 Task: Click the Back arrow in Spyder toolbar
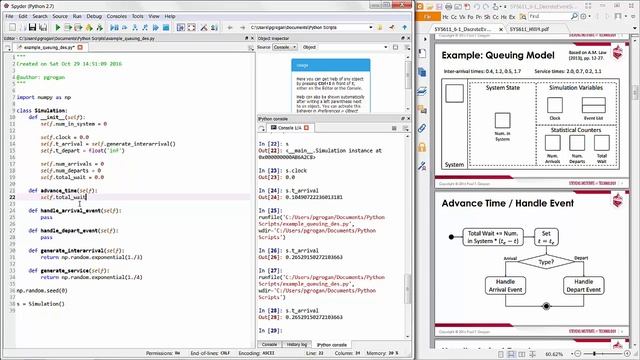(x=230, y=27)
